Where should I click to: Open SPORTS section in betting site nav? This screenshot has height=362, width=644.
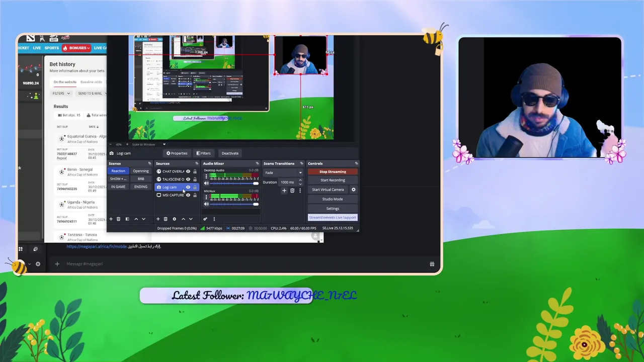51,48
